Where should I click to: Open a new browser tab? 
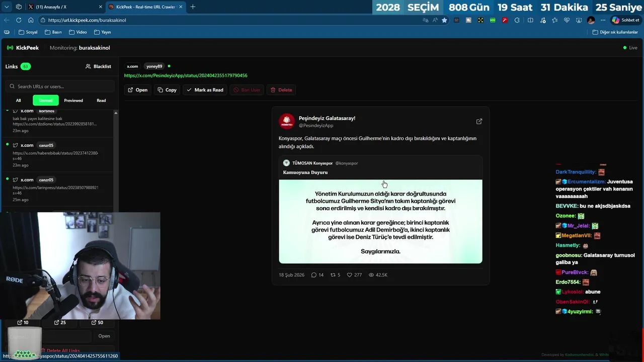click(193, 7)
